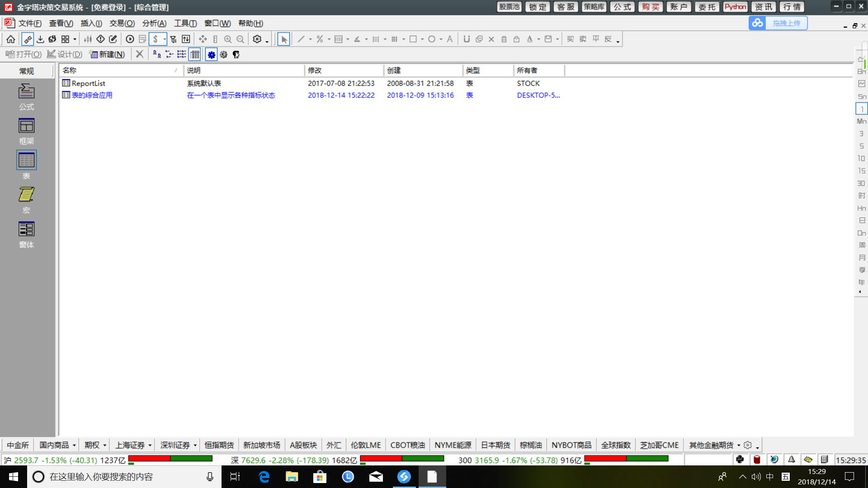Expand the line tool dropdown arrow

tap(311, 39)
